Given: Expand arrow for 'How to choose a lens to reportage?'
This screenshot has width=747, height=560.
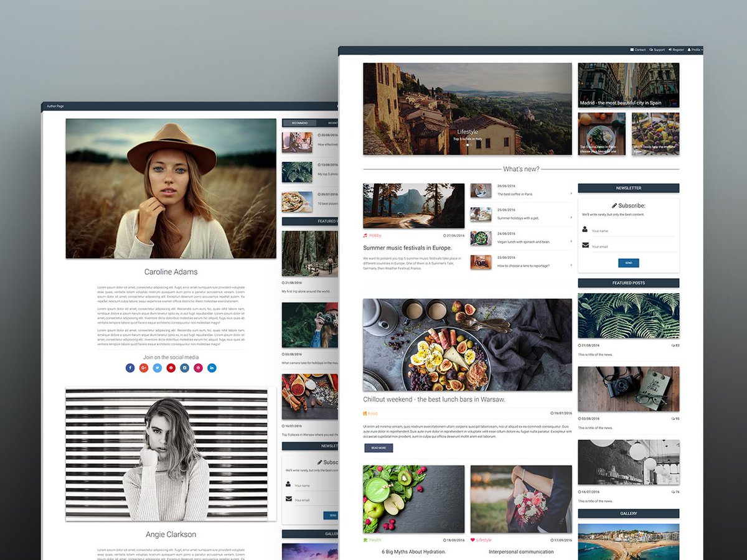Looking at the screenshot, I should (x=571, y=265).
